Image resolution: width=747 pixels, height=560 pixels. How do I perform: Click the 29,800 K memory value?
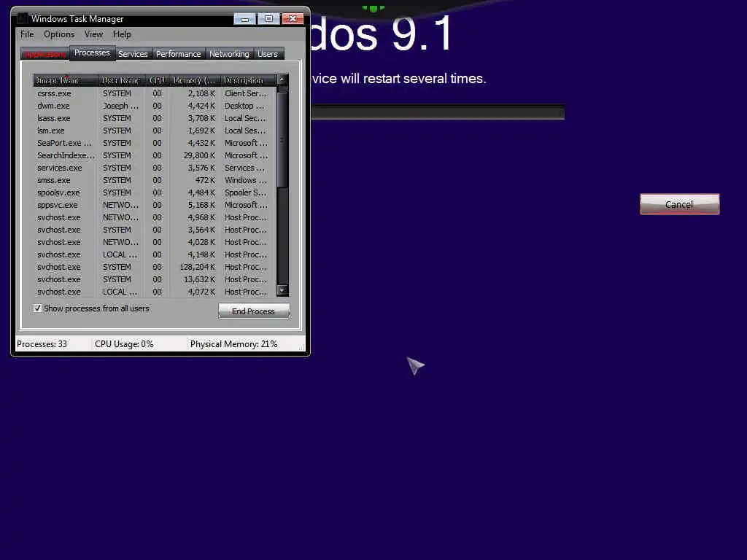coord(199,155)
